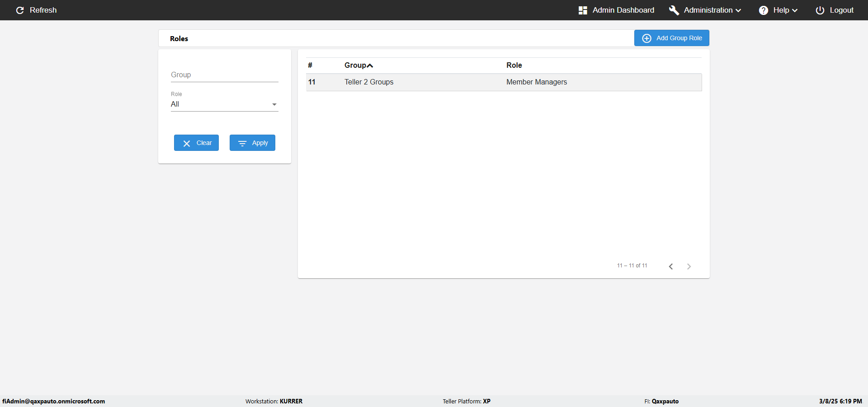Click the Administration wrench icon
The height and width of the screenshot is (407, 868).
pos(674,10)
